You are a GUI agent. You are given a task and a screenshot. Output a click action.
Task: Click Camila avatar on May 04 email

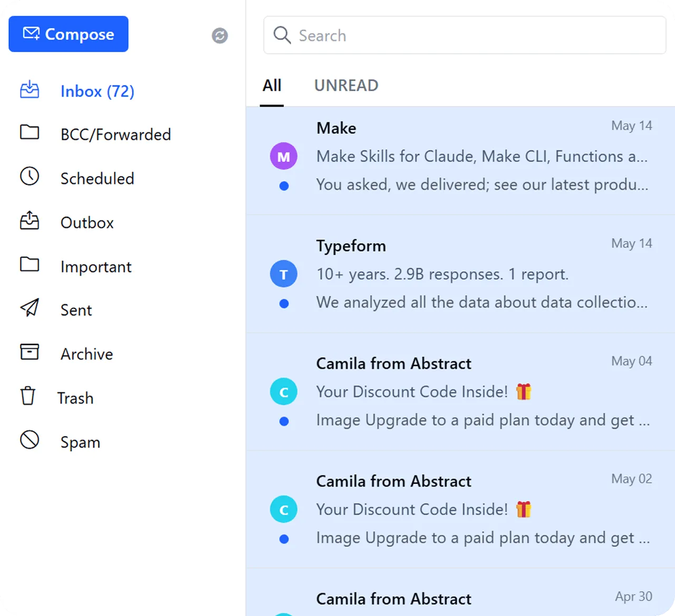pyautogui.click(x=284, y=391)
